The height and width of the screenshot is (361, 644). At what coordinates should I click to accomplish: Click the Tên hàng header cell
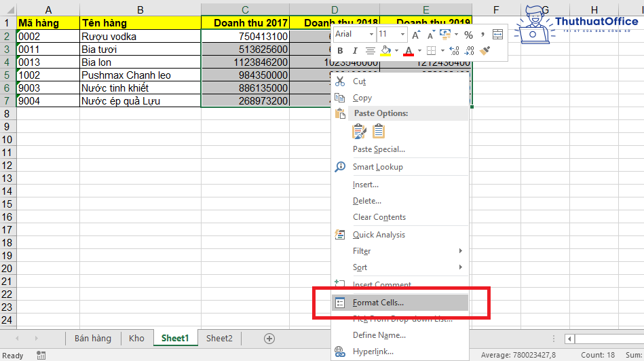pos(140,23)
